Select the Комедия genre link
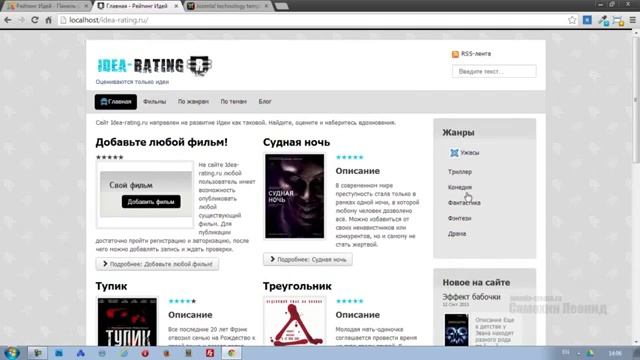 460,187
